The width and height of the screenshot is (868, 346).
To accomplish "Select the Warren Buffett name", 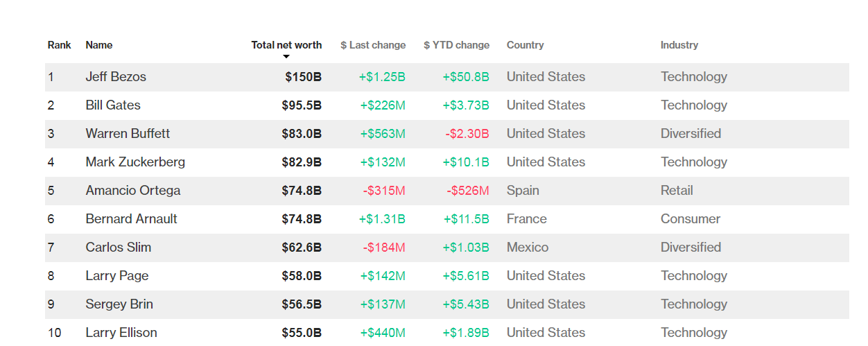I will [128, 134].
